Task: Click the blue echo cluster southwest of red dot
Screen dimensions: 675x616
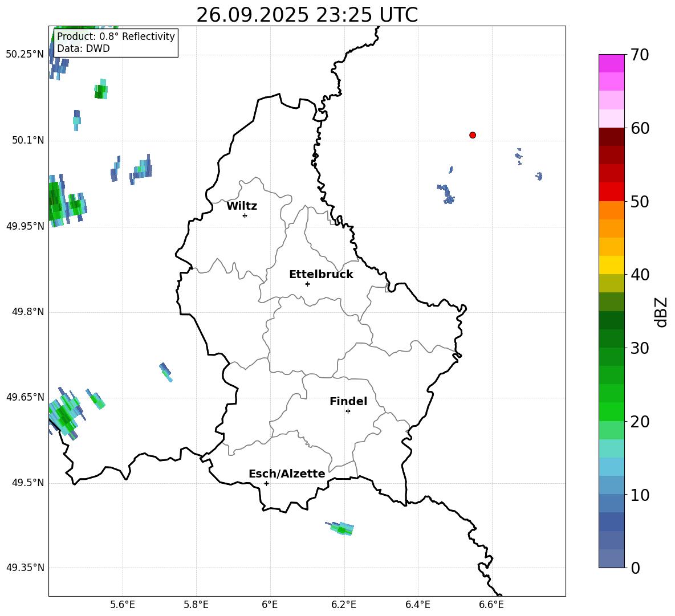Action: click(446, 194)
